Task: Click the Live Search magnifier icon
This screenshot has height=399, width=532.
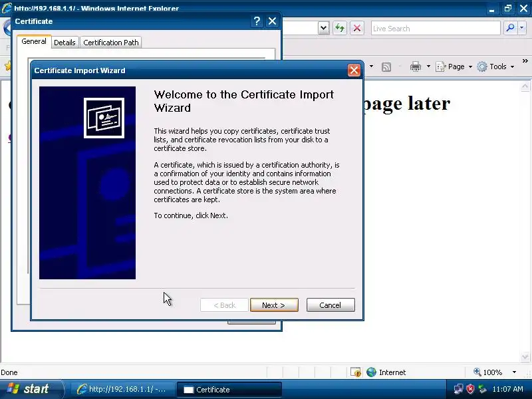Action: tap(510, 28)
